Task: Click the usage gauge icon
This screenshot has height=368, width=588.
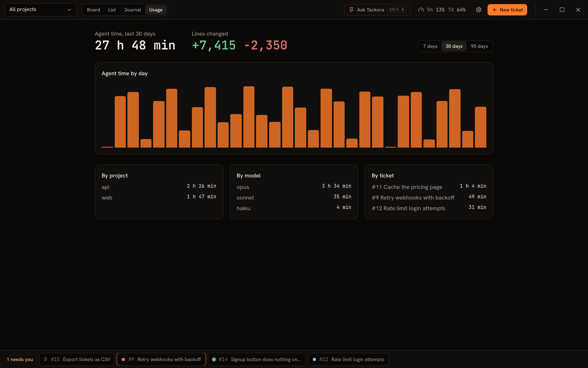Action: click(x=421, y=10)
